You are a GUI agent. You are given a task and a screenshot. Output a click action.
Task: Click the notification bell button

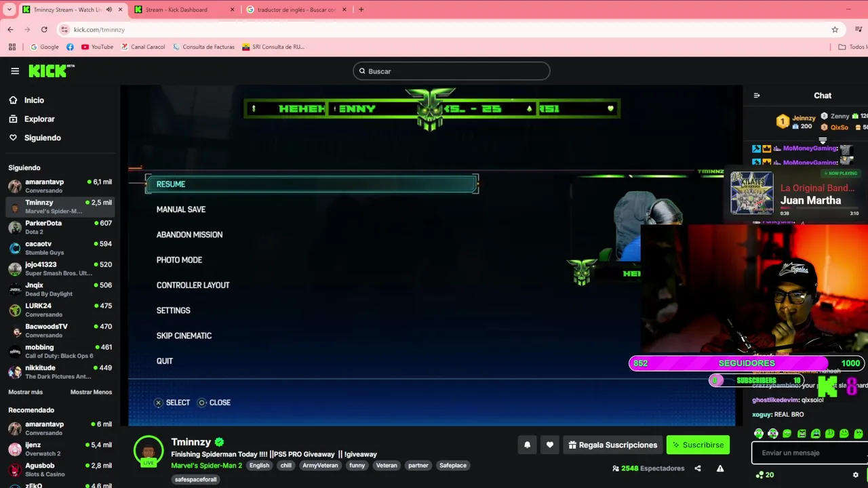(528, 445)
